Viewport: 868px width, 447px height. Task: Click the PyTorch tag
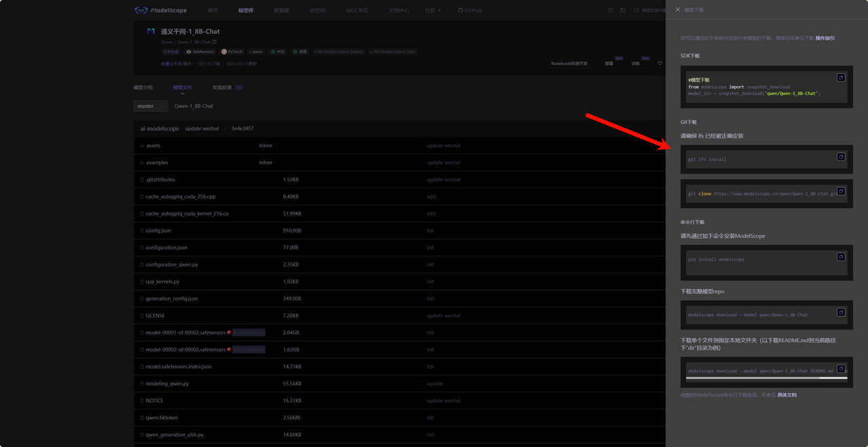click(231, 52)
